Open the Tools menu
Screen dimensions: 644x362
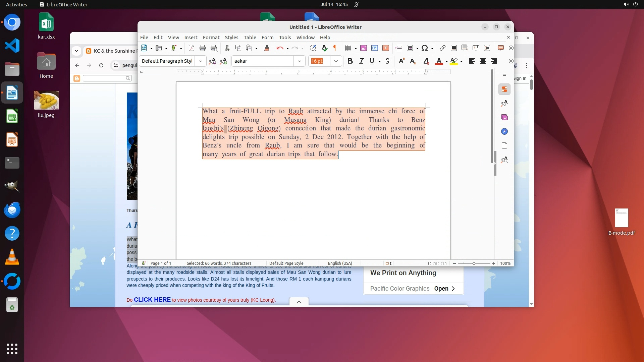click(284, 38)
